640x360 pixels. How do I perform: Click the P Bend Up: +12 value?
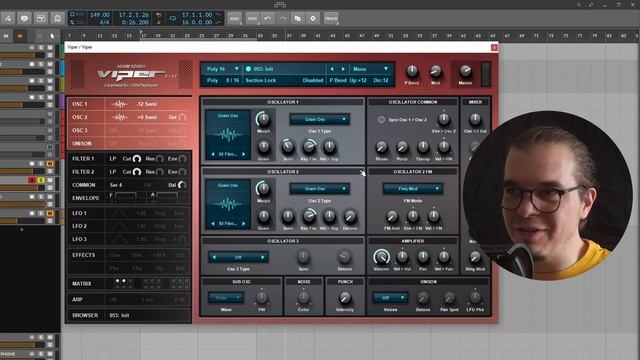(x=358, y=80)
